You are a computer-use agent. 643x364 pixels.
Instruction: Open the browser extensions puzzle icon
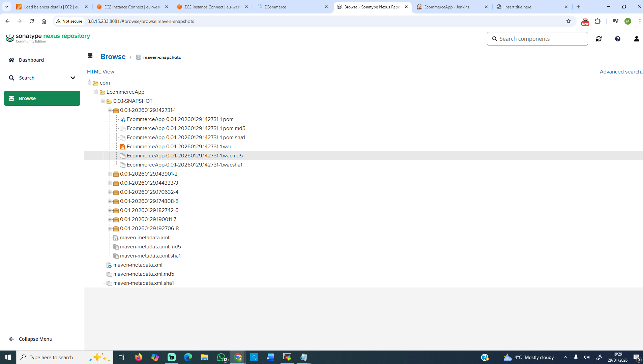(598, 21)
